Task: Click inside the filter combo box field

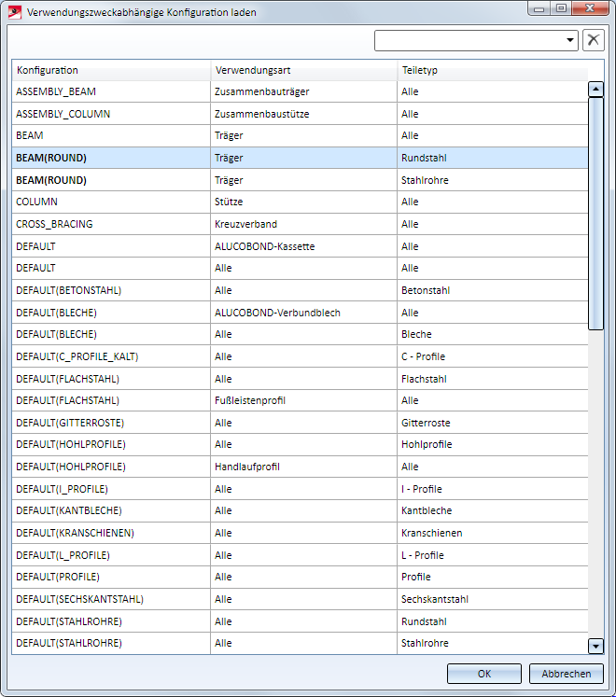Action: [x=469, y=41]
